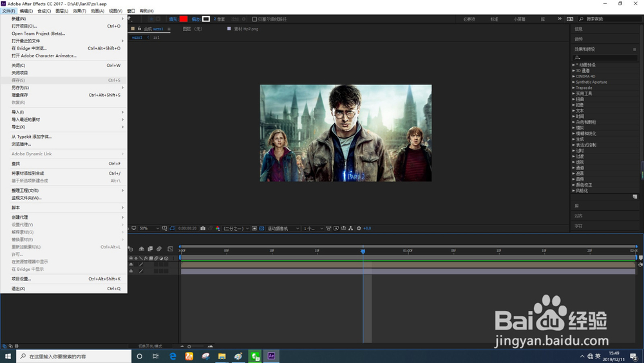The image size is (644, 363).
Task: Switch to the 素材 Hp7.png viewer tab
Action: coord(246,29)
